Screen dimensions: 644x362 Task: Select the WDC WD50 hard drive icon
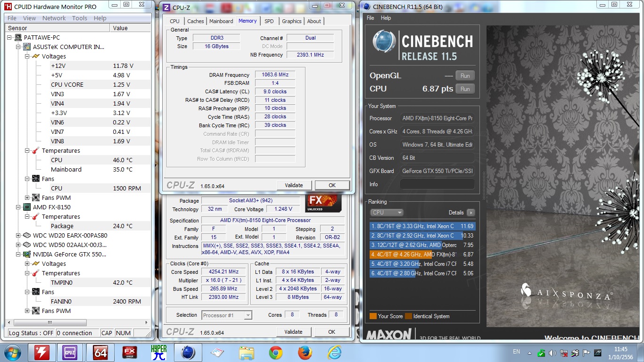27,245
